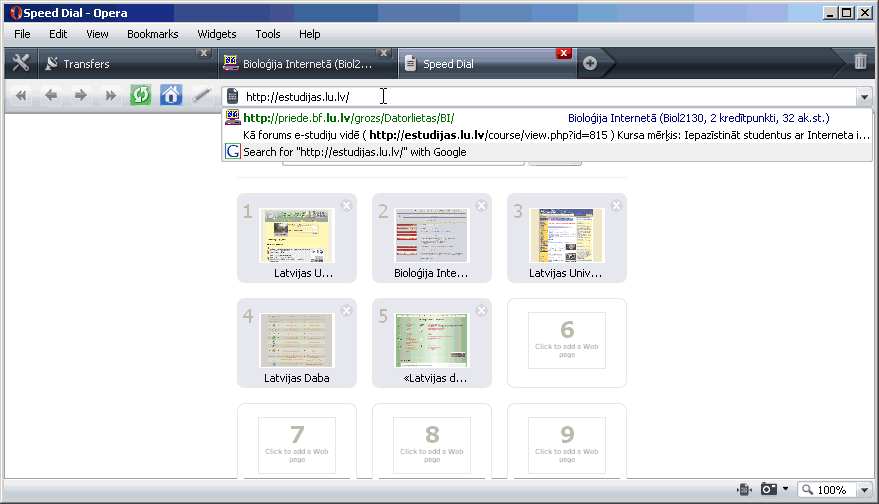
Task: Open the Bookmarks menu
Action: point(152,34)
